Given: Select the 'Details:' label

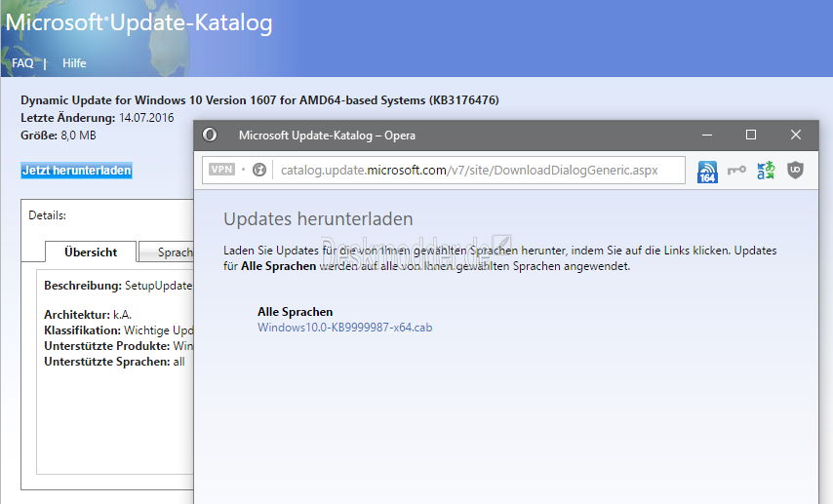Looking at the screenshot, I should (x=47, y=215).
